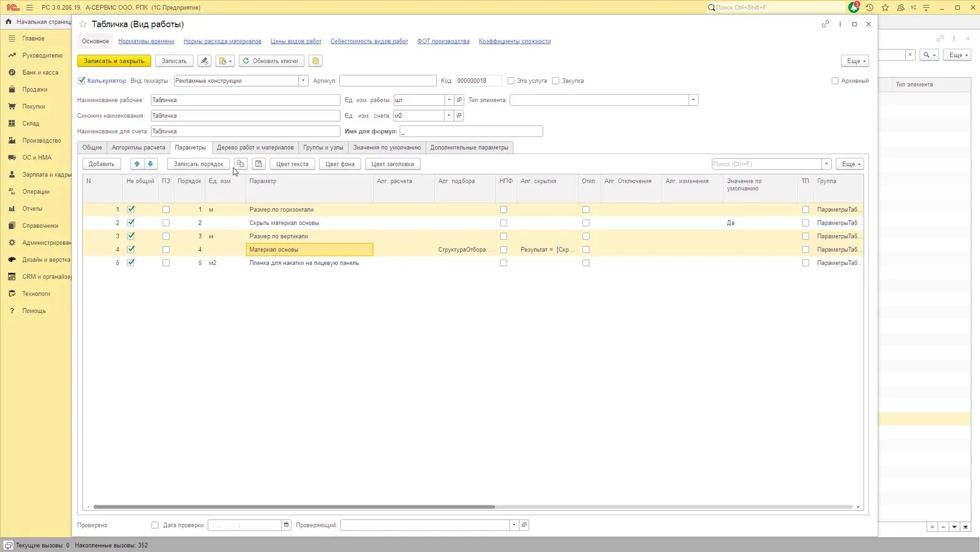Open the Нормативы времени link
This screenshot has width=980, height=552.
pyautogui.click(x=146, y=41)
